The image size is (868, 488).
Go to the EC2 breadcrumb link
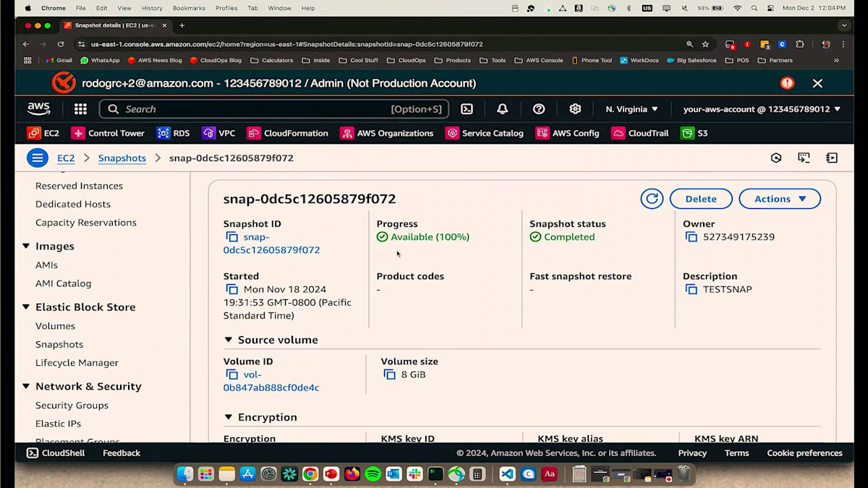(x=66, y=158)
